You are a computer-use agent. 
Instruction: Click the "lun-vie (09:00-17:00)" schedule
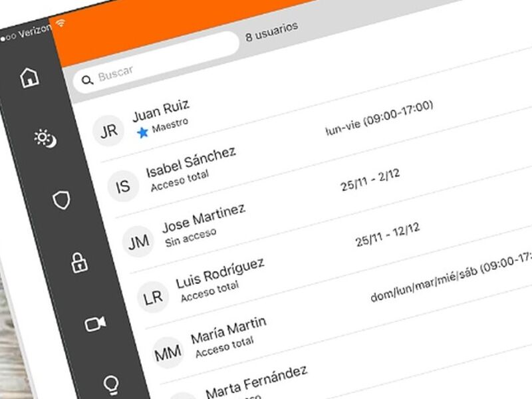[379, 118]
